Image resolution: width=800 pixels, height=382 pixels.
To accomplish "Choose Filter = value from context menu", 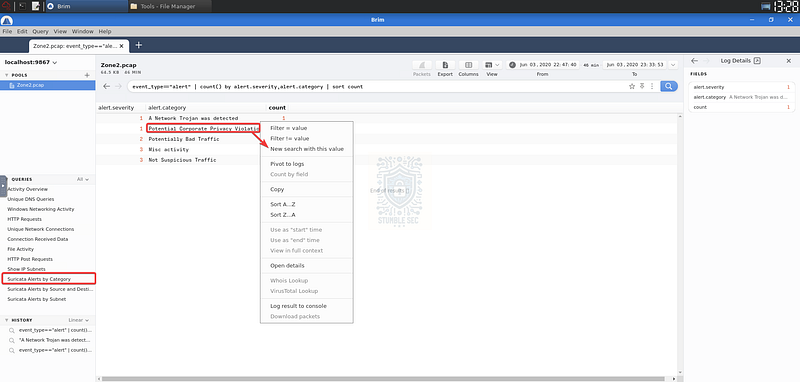I will [307, 128].
